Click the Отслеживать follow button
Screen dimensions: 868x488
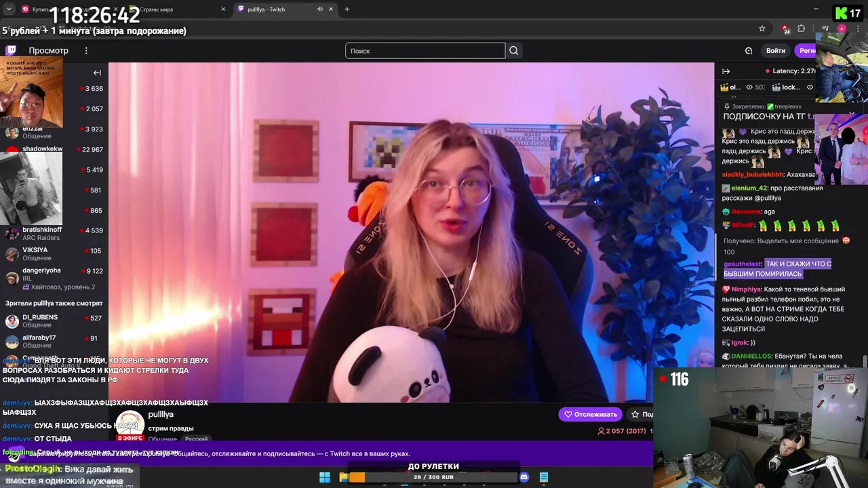coord(589,414)
